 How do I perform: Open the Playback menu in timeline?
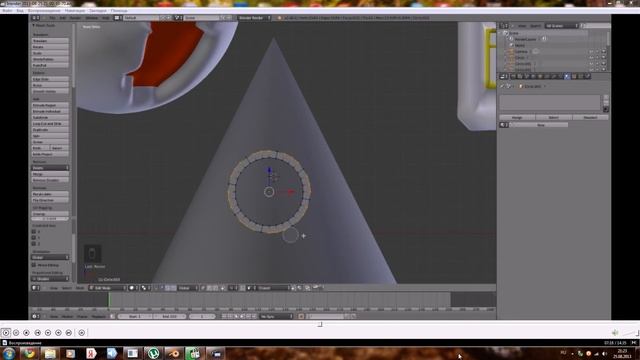[x=98, y=316]
